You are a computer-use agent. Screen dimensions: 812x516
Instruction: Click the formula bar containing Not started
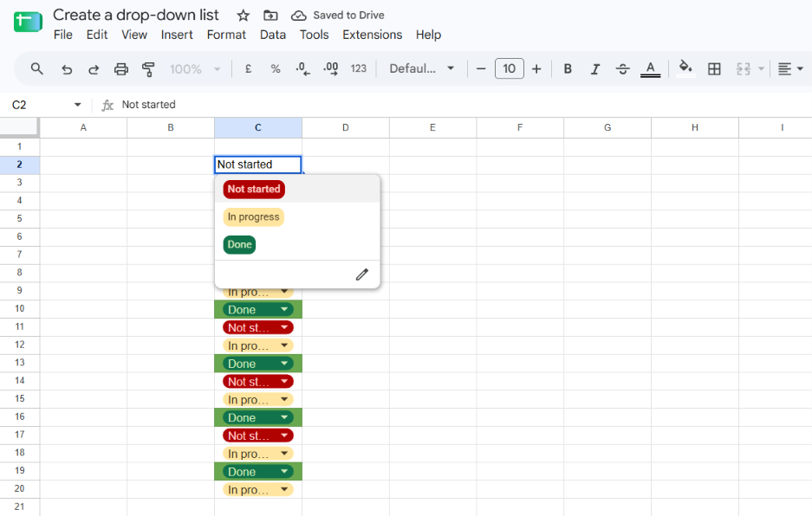[461, 105]
